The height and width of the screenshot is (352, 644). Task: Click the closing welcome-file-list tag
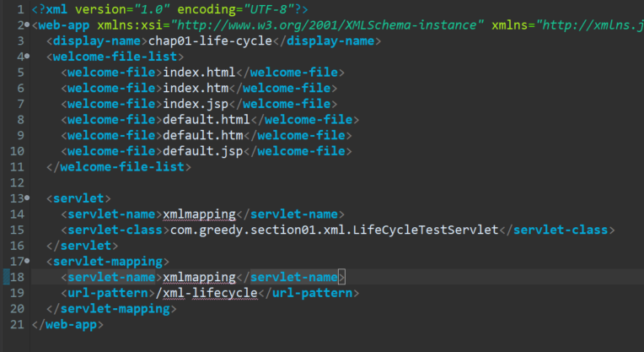coord(119,167)
